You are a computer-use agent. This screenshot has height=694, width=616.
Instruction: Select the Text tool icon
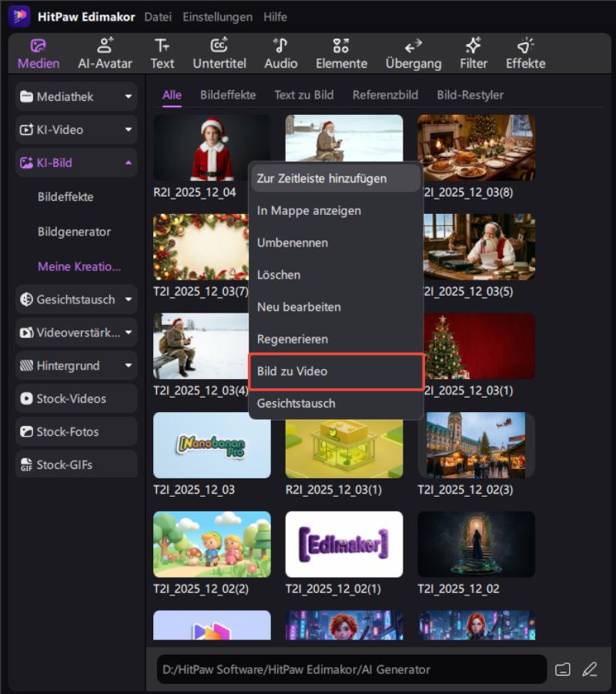pyautogui.click(x=162, y=53)
